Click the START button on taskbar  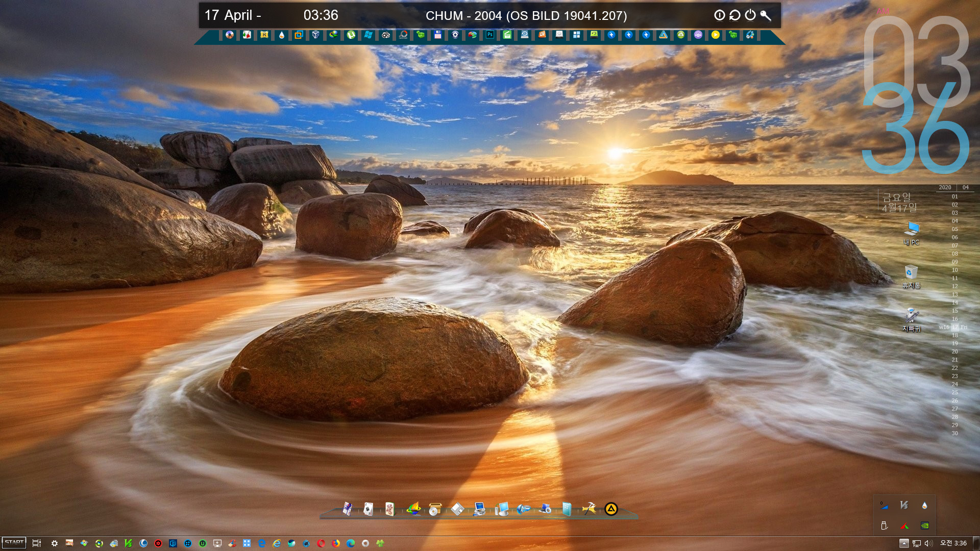tap(14, 543)
